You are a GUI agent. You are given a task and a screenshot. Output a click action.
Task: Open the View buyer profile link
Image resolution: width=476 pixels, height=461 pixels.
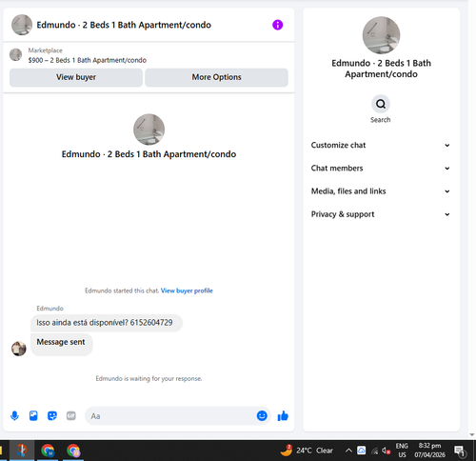coord(187,291)
